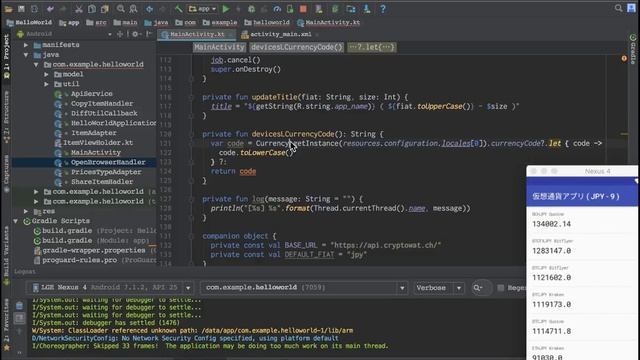Click the Attach debugger to process icon
Viewport: 640px width, 360px height.
click(x=290, y=9)
